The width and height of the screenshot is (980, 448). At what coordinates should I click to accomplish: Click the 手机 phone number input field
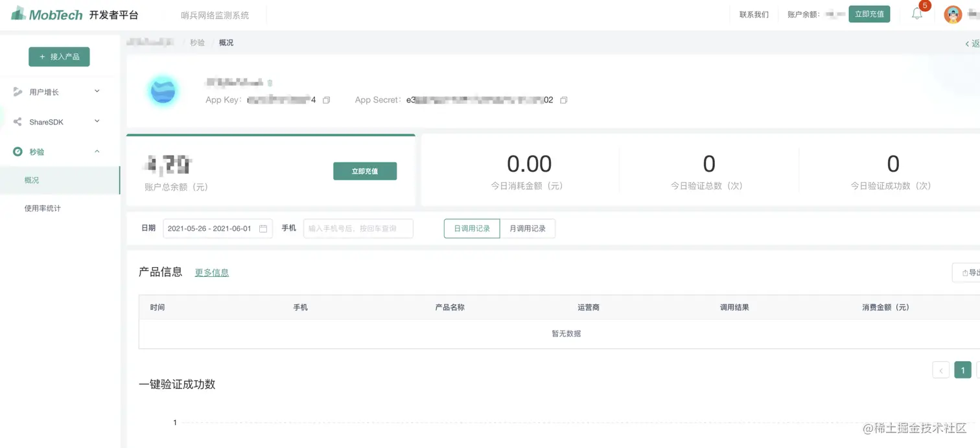pos(358,228)
